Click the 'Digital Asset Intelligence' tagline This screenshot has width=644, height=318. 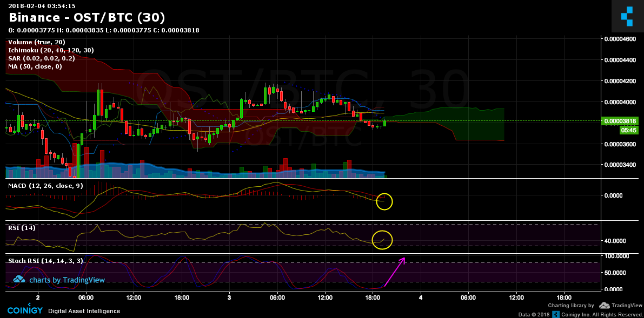tap(84, 311)
